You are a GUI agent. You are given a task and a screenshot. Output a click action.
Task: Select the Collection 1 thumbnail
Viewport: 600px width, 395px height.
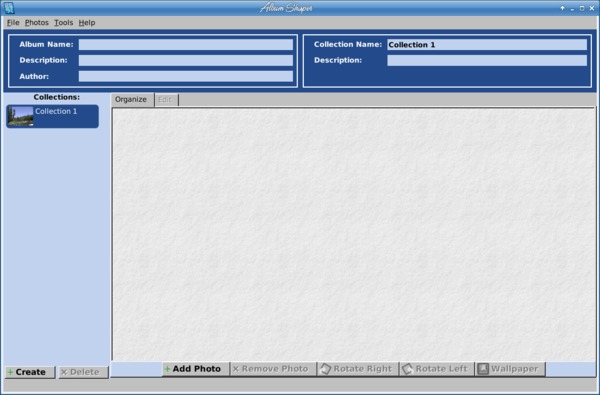tap(21, 116)
